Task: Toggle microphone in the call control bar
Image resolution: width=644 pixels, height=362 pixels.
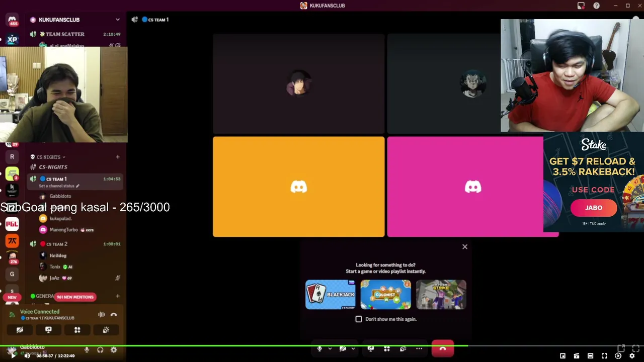Action: [x=319, y=348]
